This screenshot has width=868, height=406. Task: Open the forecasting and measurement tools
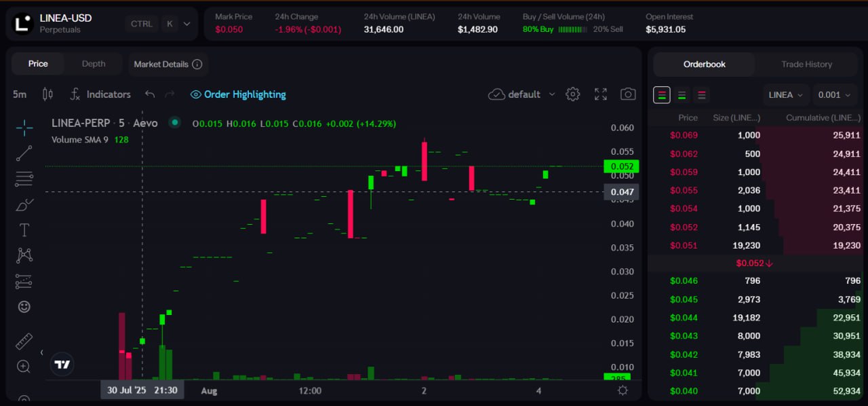(x=24, y=281)
